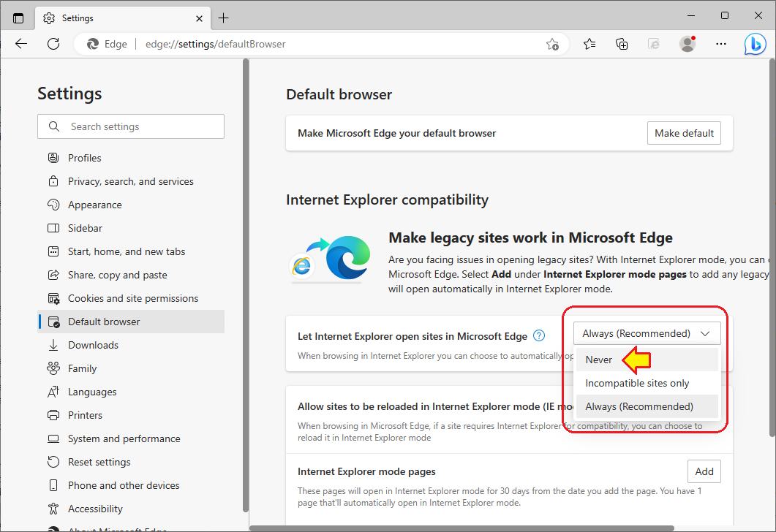Focus the Search settings field

pyautogui.click(x=131, y=126)
